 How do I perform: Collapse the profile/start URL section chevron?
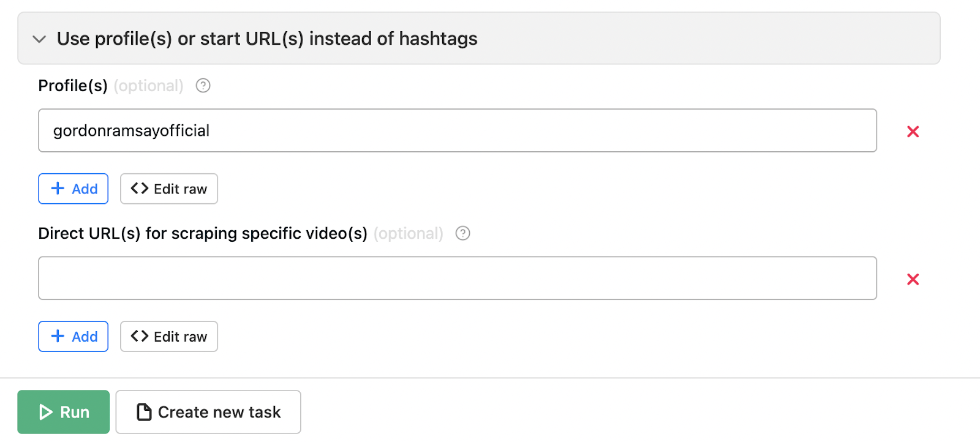click(39, 39)
